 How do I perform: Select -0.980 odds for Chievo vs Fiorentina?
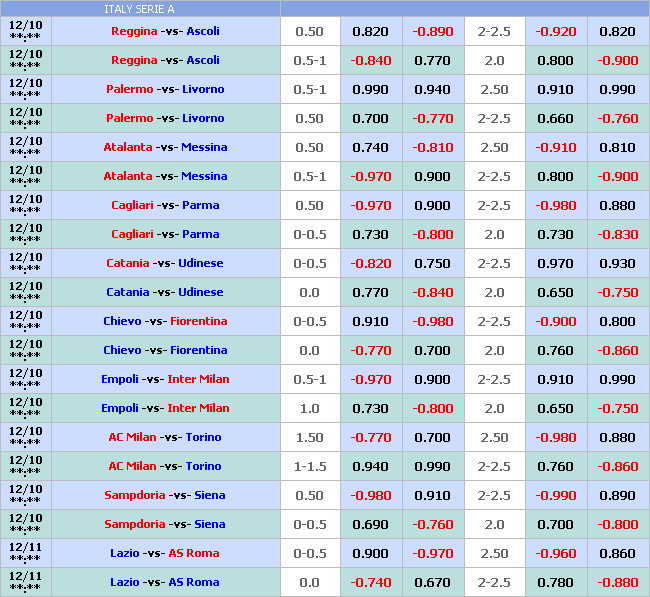tap(433, 321)
